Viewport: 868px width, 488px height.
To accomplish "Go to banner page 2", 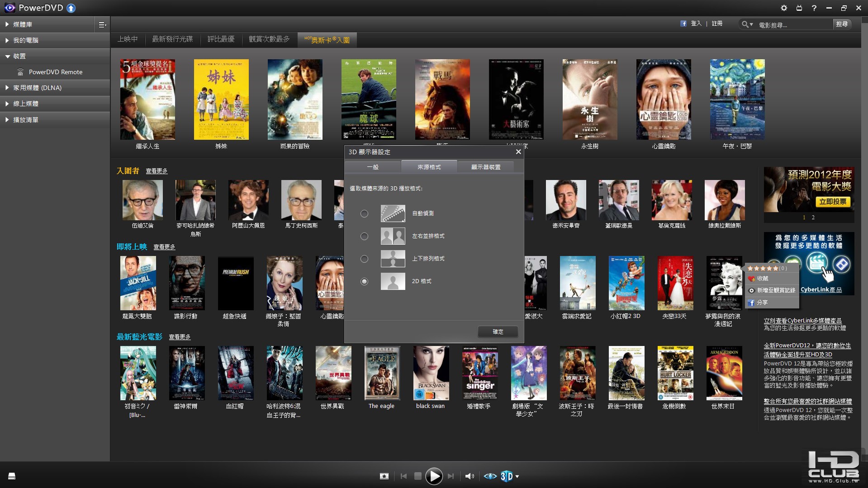I will click(x=813, y=218).
